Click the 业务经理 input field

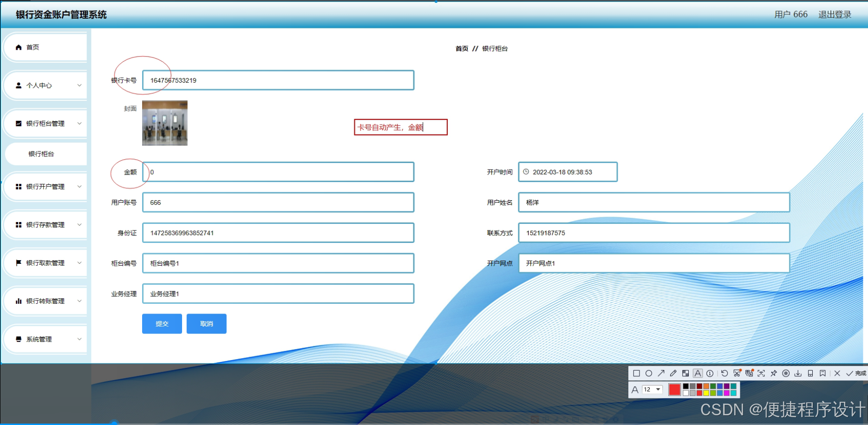(278, 294)
